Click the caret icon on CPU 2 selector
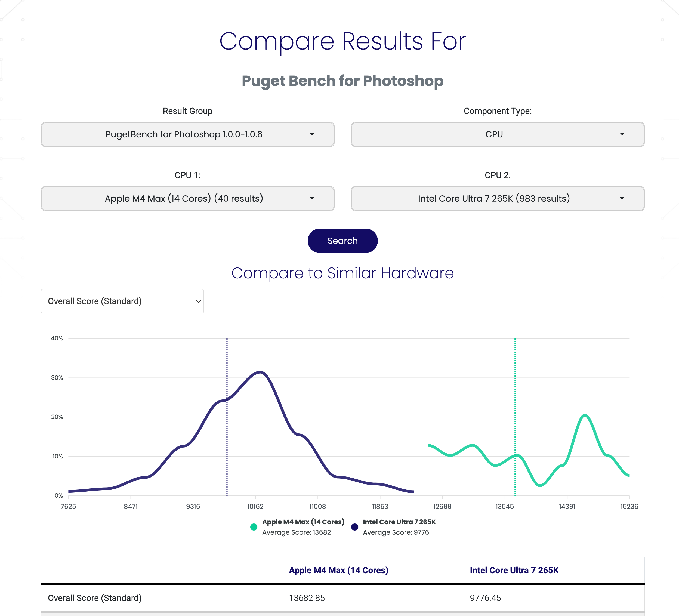Viewport: 679px width, 616px height. pyautogui.click(x=622, y=198)
